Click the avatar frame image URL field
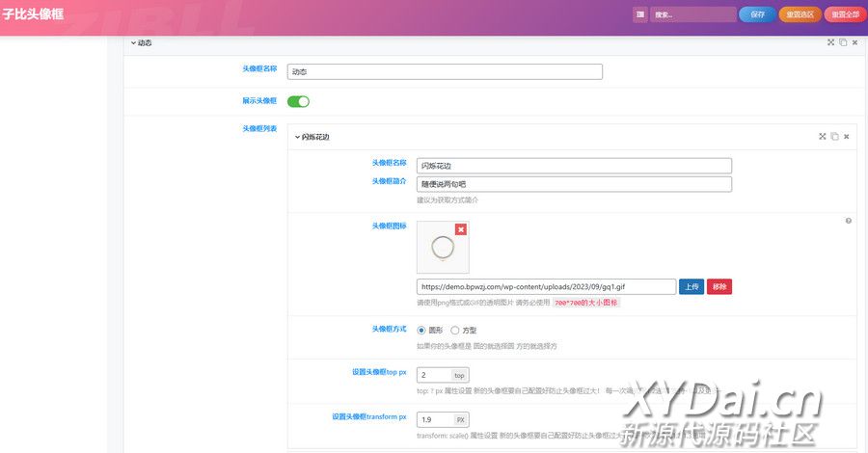 pos(546,286)
